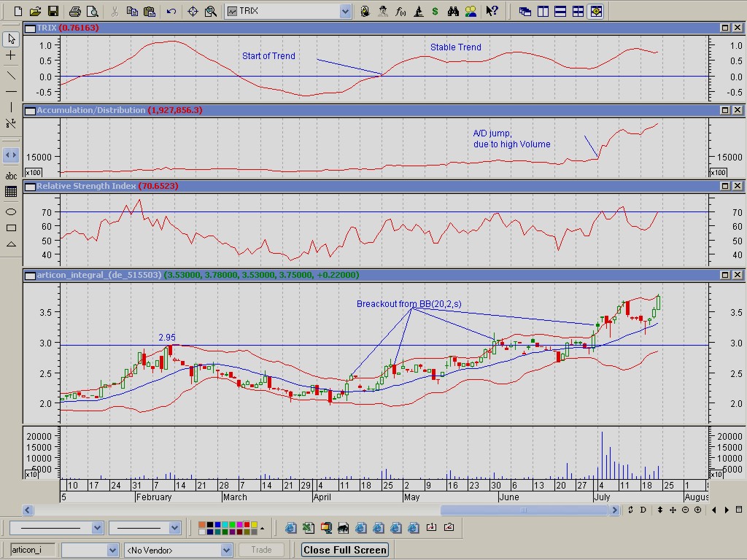
Task: Open the print preview icon
Action: [92, 11]
